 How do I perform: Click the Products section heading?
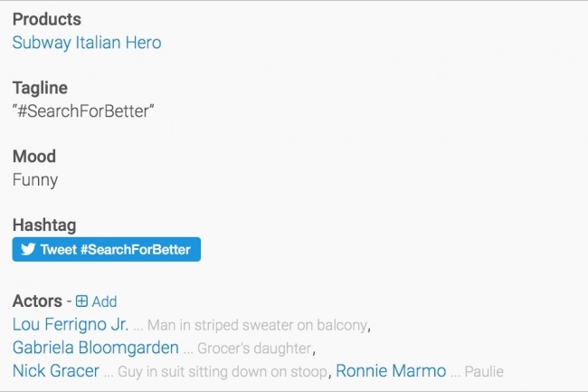click(47, 19)
